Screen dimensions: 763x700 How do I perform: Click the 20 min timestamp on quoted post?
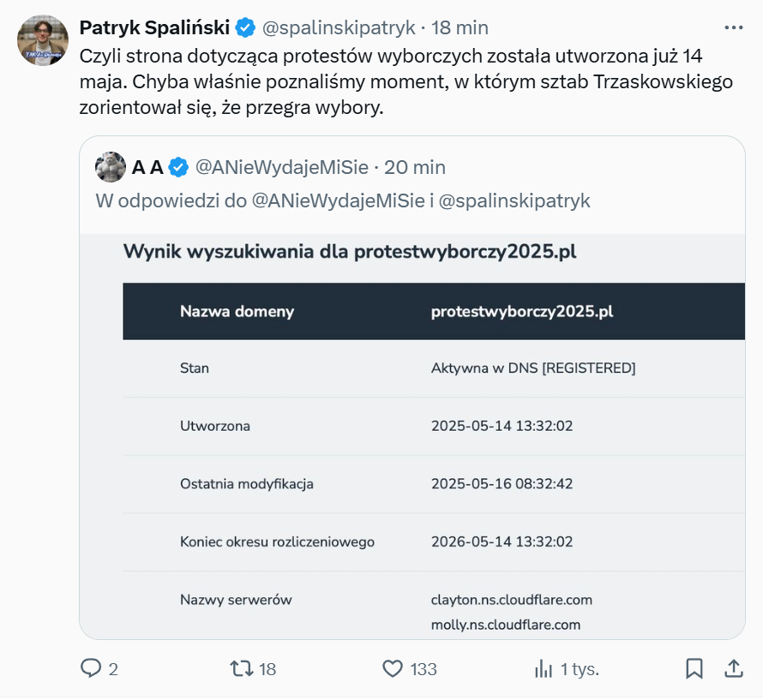tap(415, 167)
